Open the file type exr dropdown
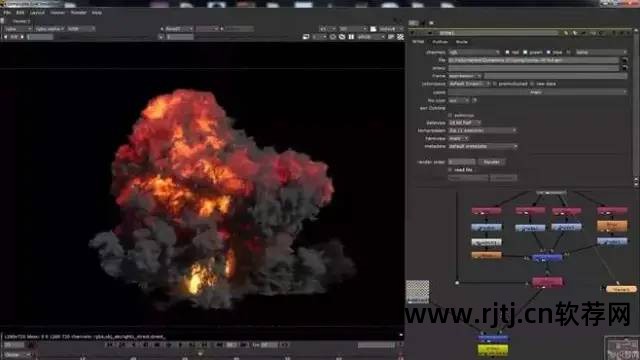The width and height of the screenshot is (640, 360). point(459,100)
